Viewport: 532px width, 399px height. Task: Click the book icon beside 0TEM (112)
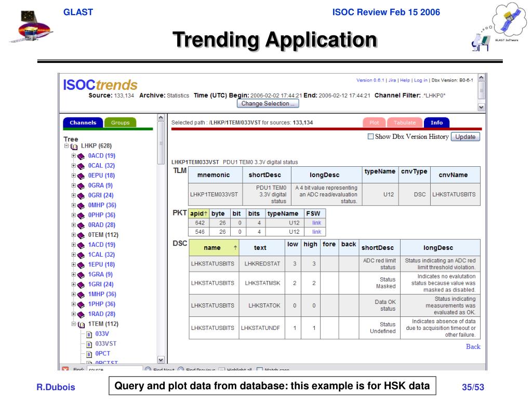(x=81, y=235)
